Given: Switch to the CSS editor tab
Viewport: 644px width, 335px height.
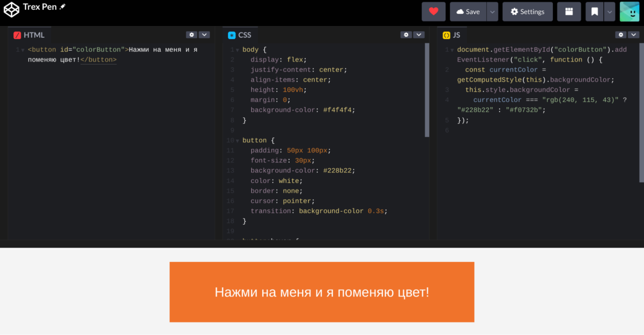Looking at the screenshot, I should click(240, 35).
